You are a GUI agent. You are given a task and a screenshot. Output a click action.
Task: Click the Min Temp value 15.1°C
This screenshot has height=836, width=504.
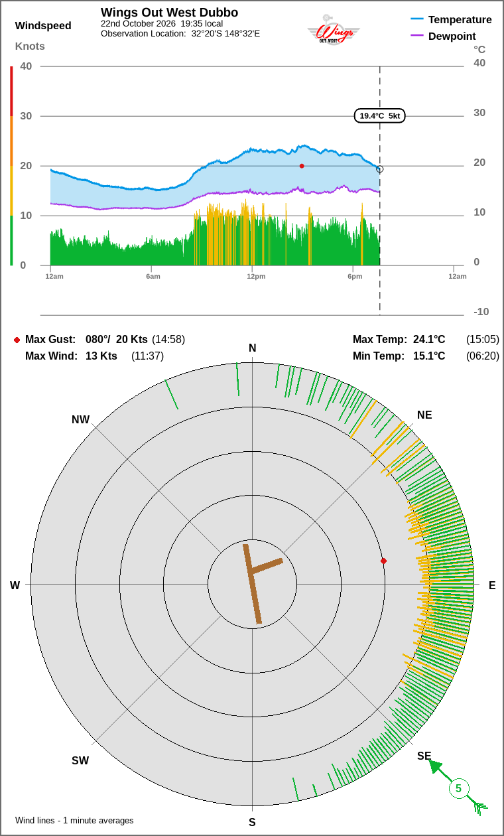(x=429, y=356)
